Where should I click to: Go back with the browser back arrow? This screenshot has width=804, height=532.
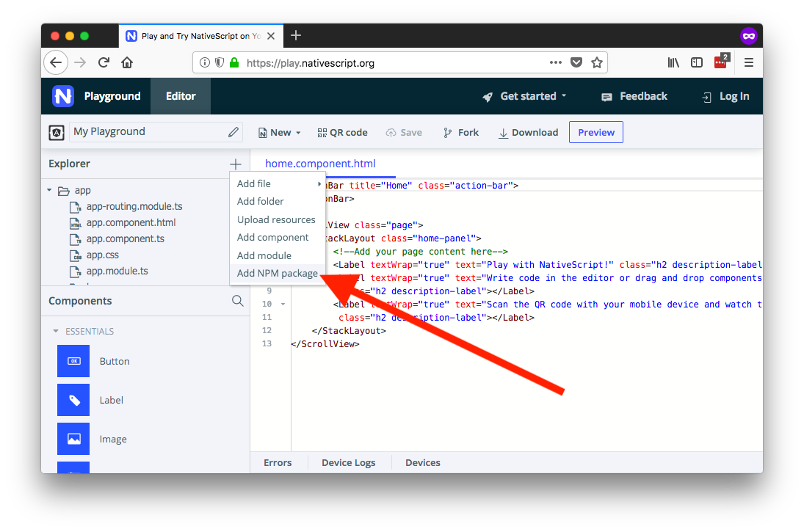(56, 62)
